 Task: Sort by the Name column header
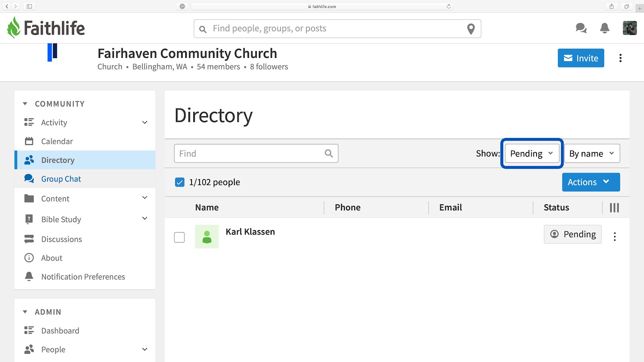tap(207, 208)
